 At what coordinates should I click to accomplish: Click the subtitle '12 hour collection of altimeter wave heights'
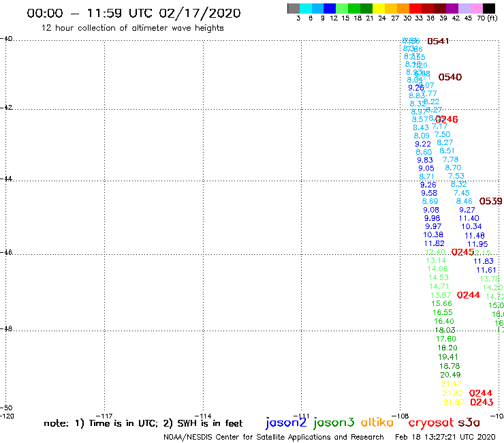click(132, 28)
